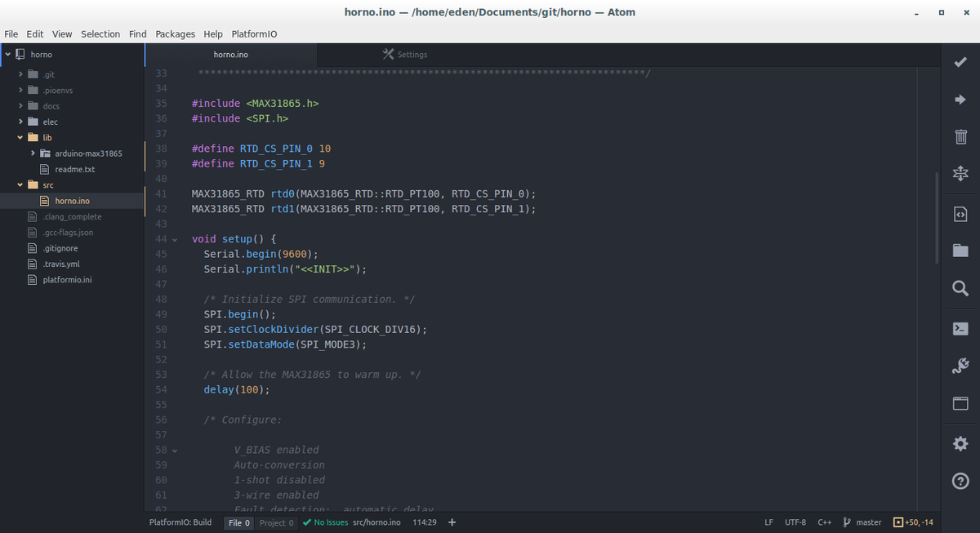Click PlatformIO: Build in status bar
This screenshot has width=980, height=533.
pyautogui.click(x=180, y=522)
